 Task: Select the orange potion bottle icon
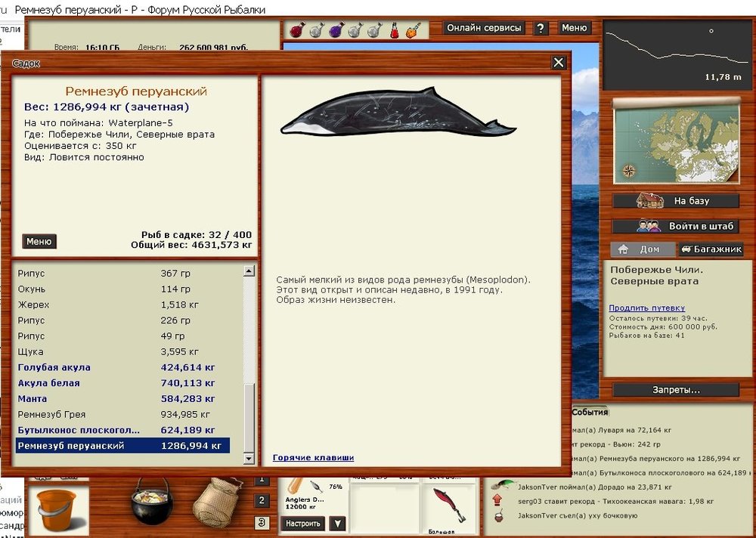point(412,30)
